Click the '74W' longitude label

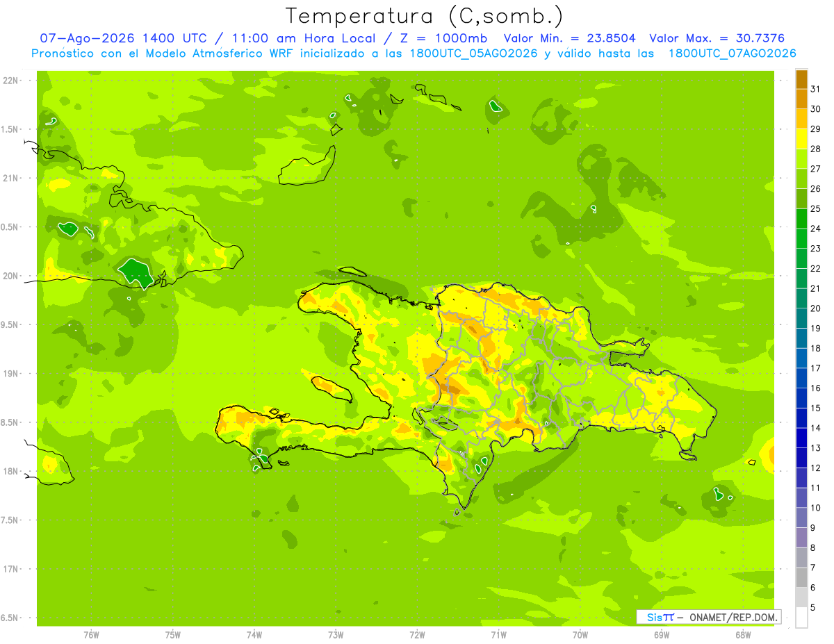[x=254, y=635]
